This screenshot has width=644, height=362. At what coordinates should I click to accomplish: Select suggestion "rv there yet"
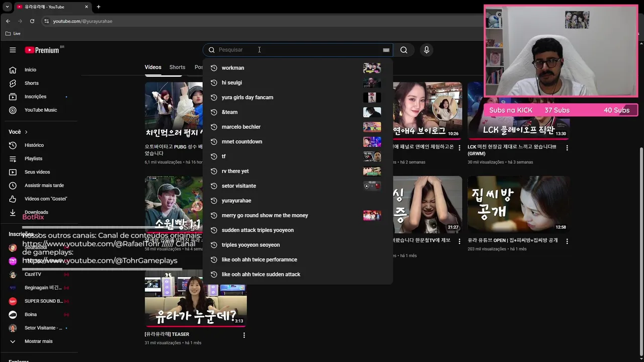coord(297,171)
